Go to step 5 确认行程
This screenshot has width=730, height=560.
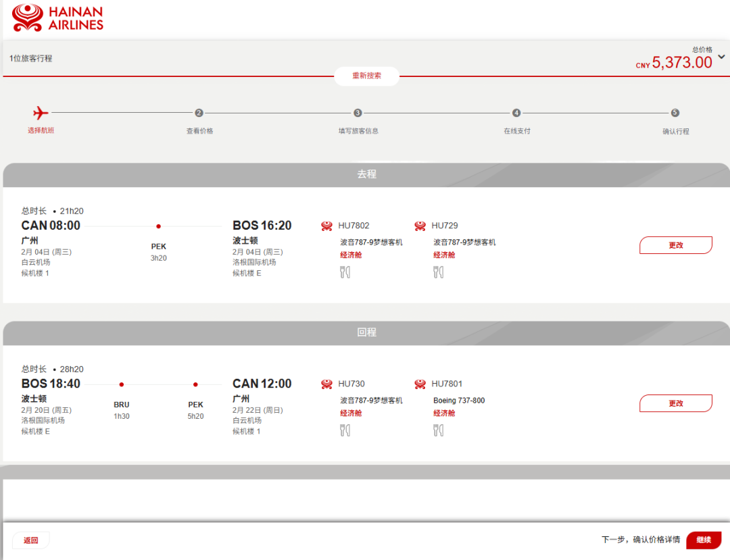click(675, 113)
